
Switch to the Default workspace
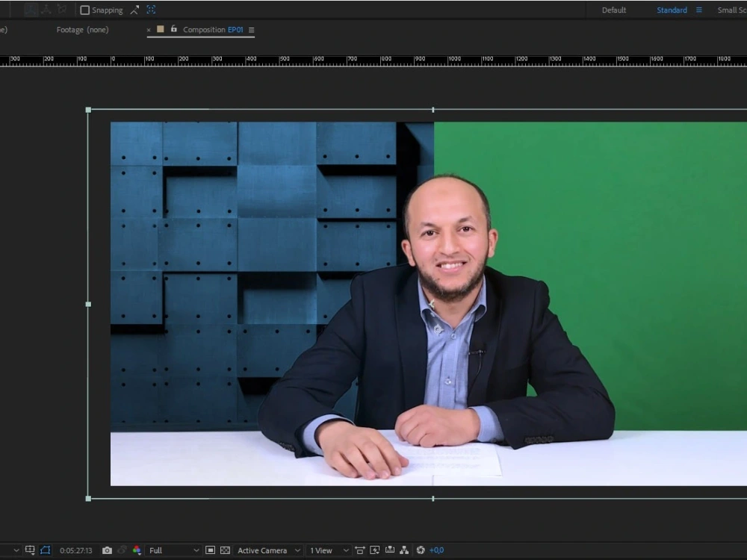(613, 10)
